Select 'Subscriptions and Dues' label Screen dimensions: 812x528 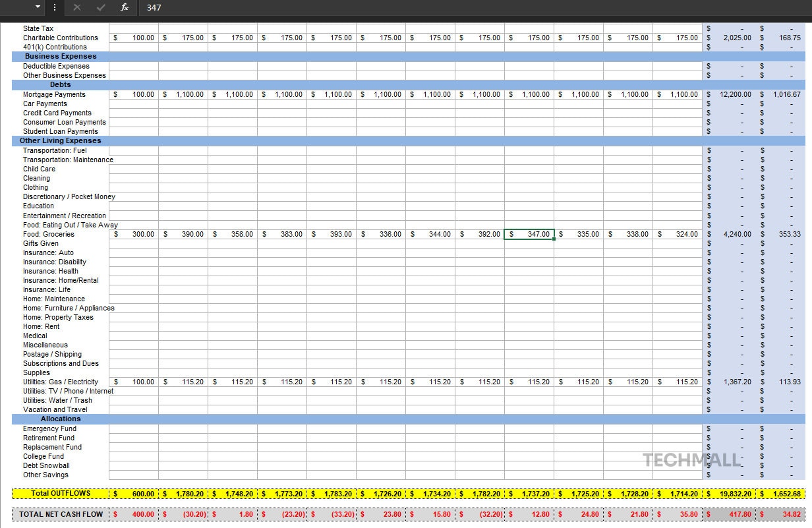(x=61, y=363)
